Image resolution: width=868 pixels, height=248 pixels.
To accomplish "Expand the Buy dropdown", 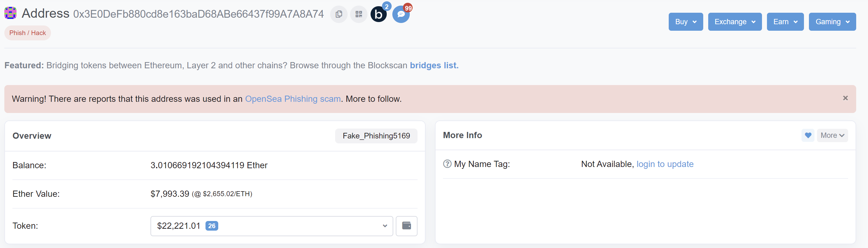I will 686,22.
